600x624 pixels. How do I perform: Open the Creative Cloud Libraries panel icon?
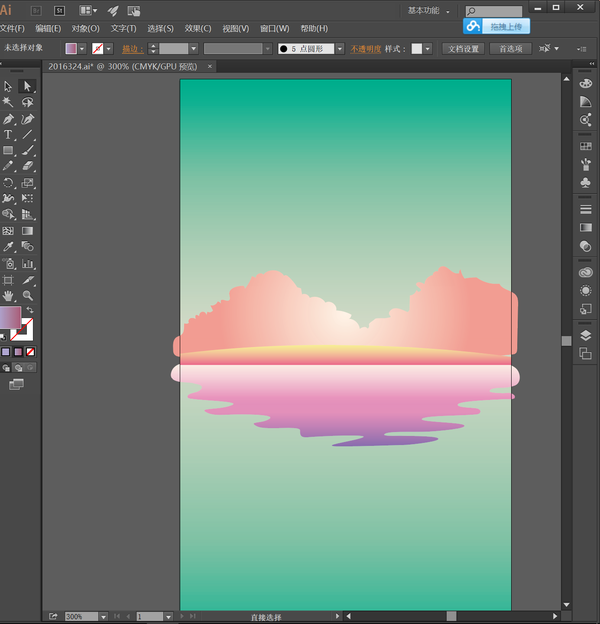pos(585,272)
